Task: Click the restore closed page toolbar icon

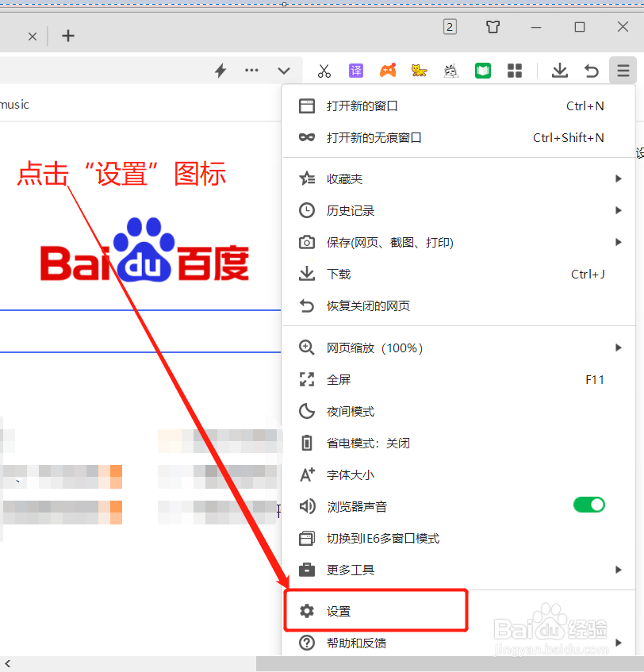Action: [x=591, y=71]
